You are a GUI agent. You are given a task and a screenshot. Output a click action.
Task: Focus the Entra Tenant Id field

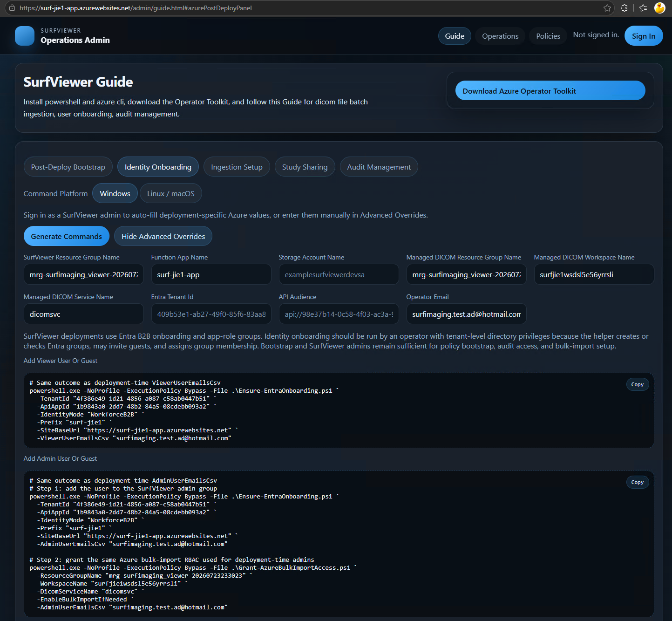211,314
